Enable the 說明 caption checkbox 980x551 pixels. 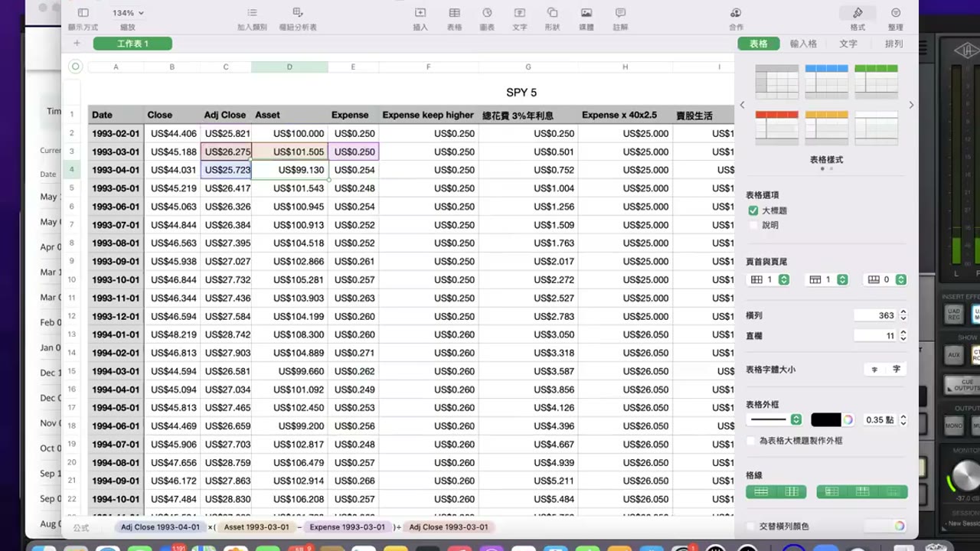(753, 225)
